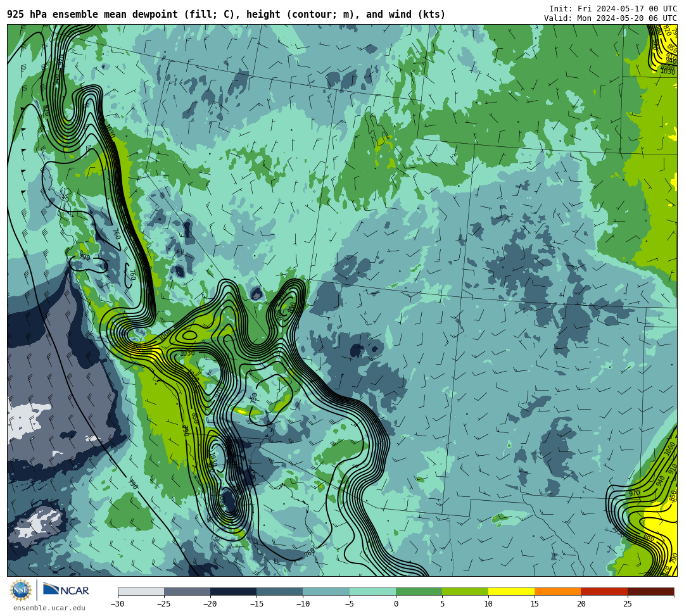Viewport: 684px width, 616px height.
Task: Click the -5 colorbar tick label
Action: tap(350, 604)
